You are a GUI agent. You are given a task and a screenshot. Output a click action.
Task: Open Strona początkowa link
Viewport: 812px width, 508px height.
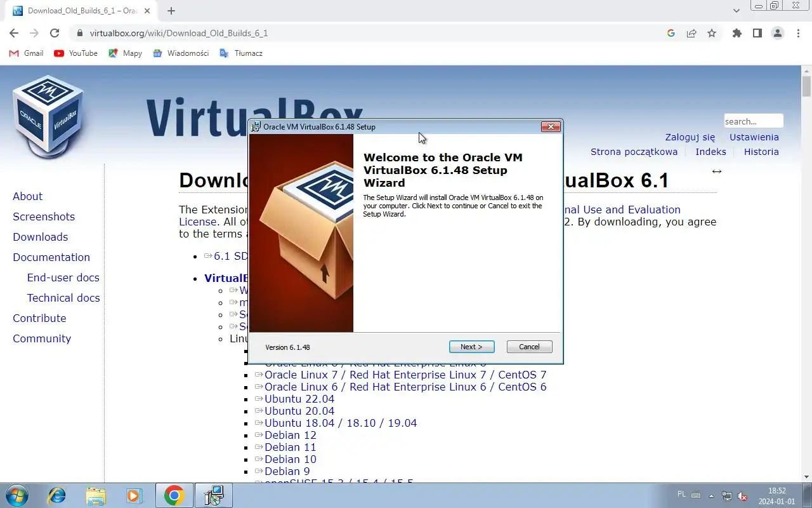coord(634,152)
